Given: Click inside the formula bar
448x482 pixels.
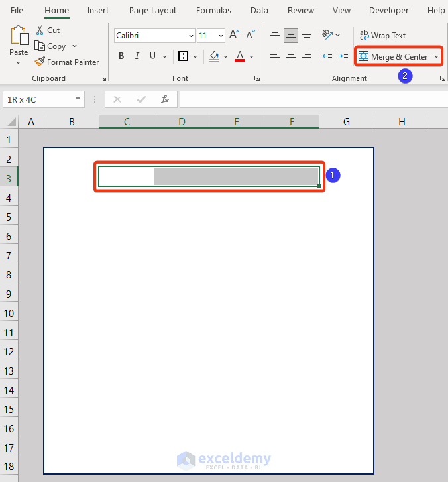Looking at the screenshot, I should (x=313, y=99).
